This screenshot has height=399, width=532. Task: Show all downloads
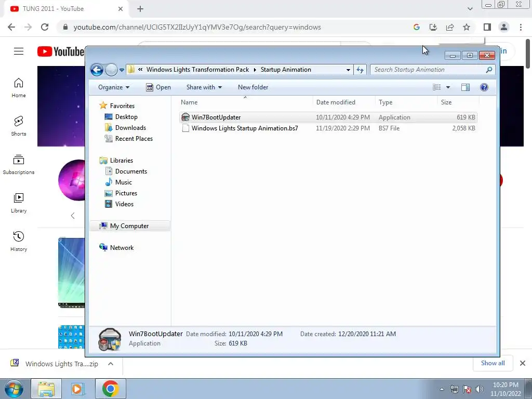click(493, 363)
